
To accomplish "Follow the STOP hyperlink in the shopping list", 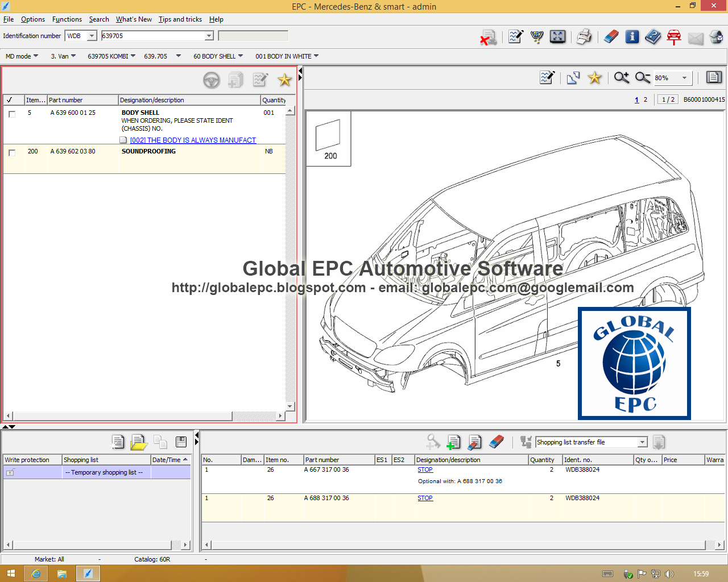I will 425,469.
